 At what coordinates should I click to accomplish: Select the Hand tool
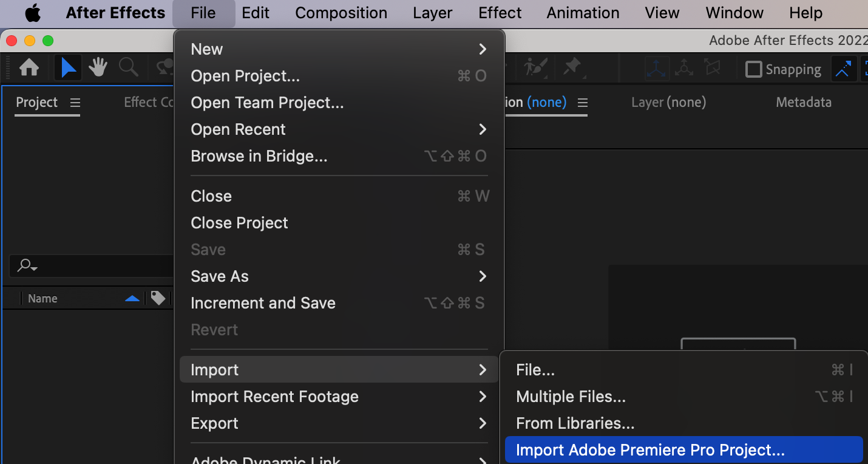coord(98,68)
